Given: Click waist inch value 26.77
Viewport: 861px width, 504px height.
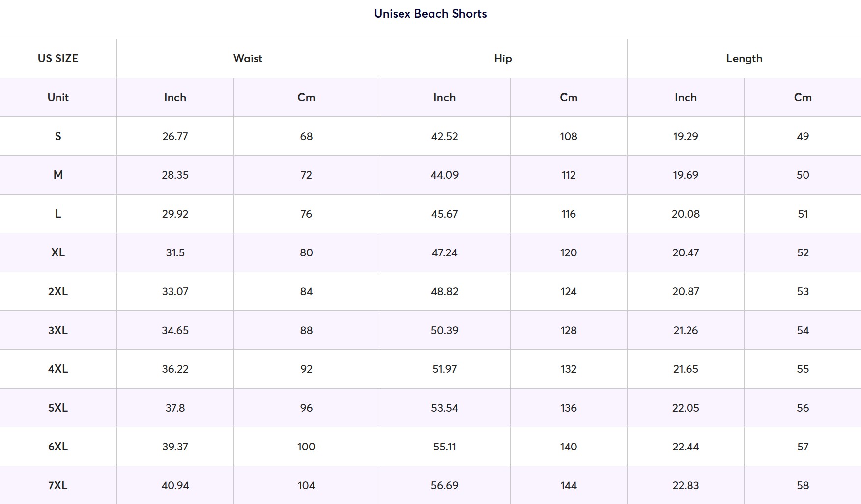Looking at the screenshot, I should click(x=175, y=136).
